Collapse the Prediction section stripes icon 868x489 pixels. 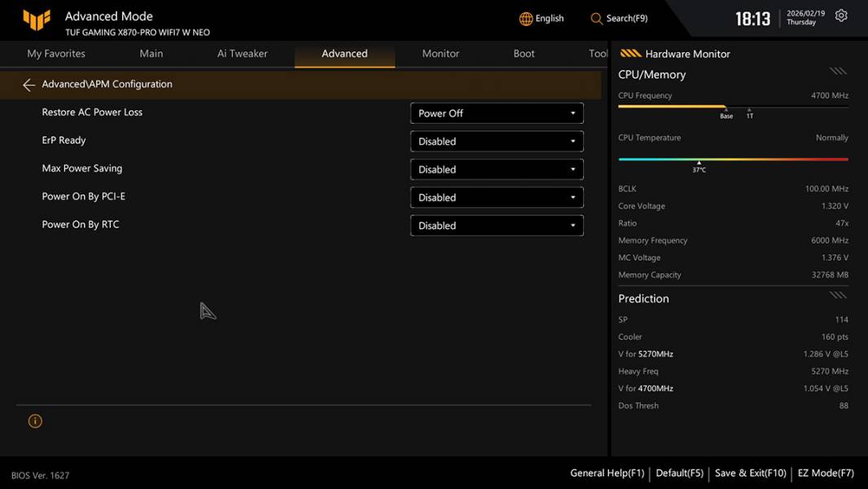click(x=838, y=295)
